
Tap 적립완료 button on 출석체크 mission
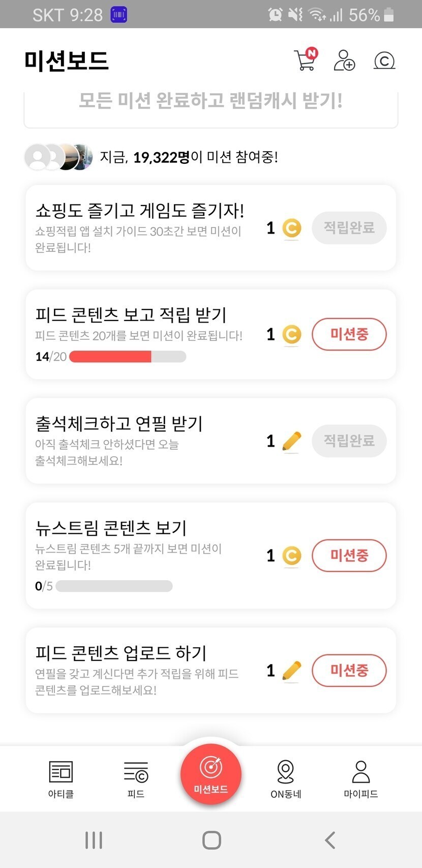[349, 441]
